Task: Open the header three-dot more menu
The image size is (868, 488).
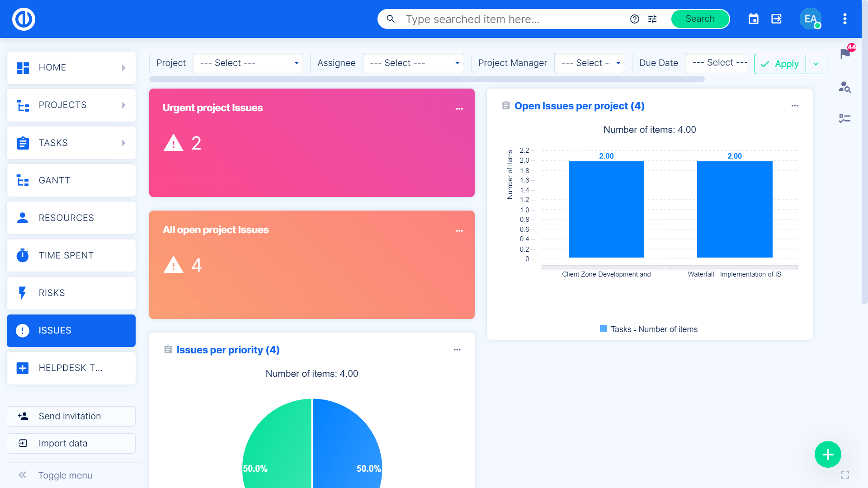Action: (844, 19)
